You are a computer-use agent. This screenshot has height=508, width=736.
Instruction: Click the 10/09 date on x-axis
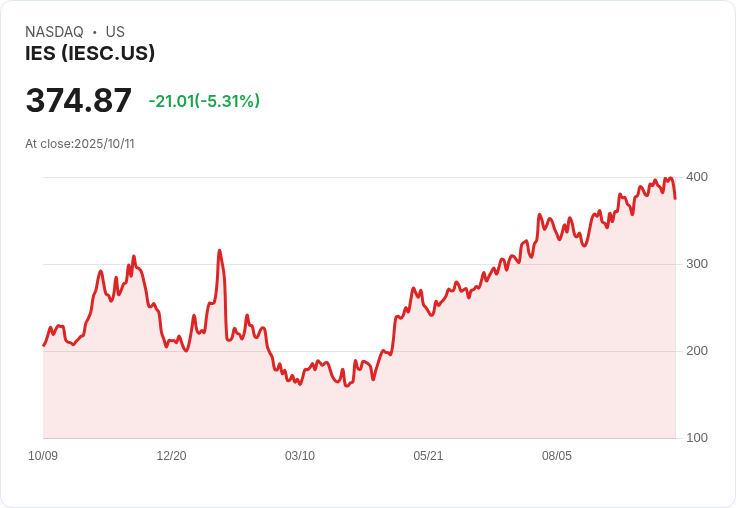[43, 456]
